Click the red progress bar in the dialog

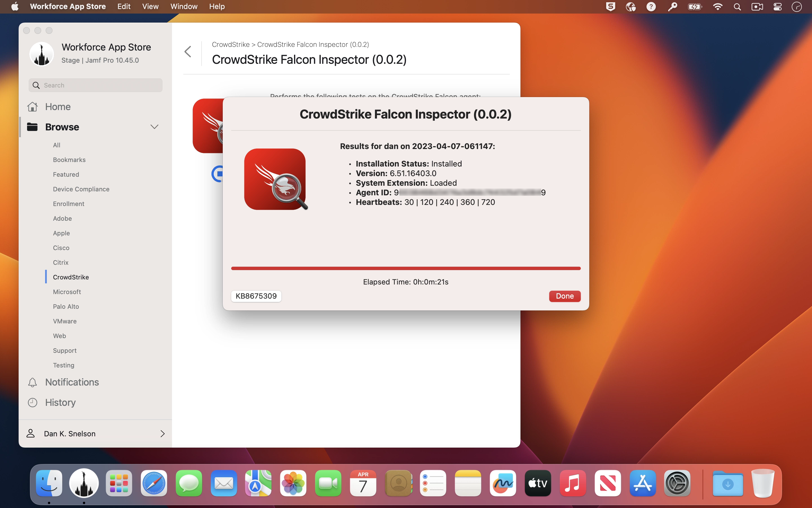pyautogui.click(x=406, y=268)
